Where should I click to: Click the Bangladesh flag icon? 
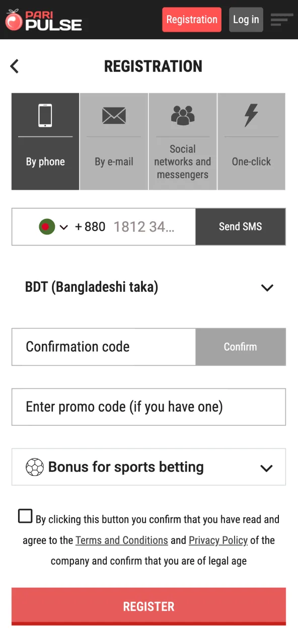click(46, 226)
